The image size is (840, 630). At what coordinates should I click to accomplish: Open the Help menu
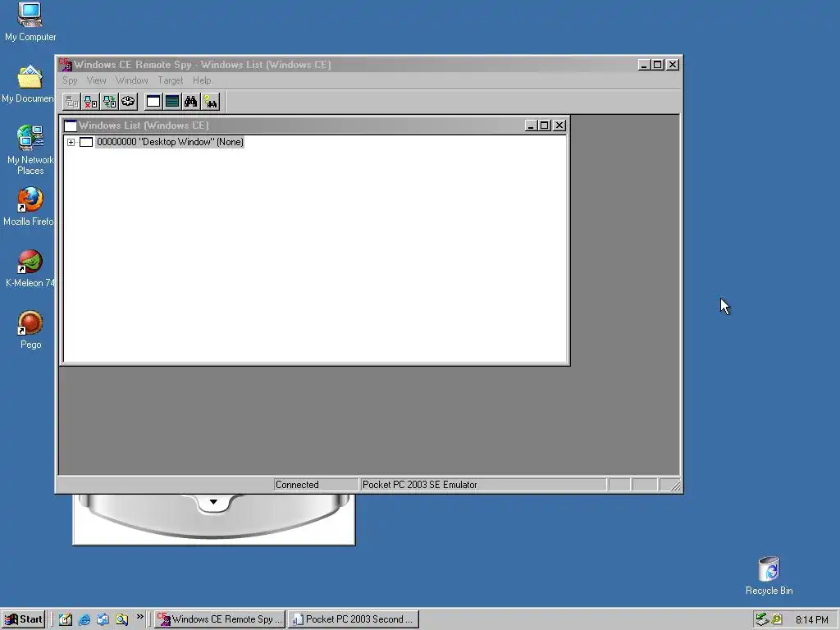202,80
